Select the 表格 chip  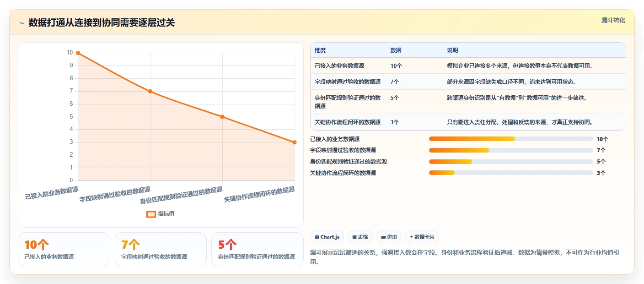[360, 237]
